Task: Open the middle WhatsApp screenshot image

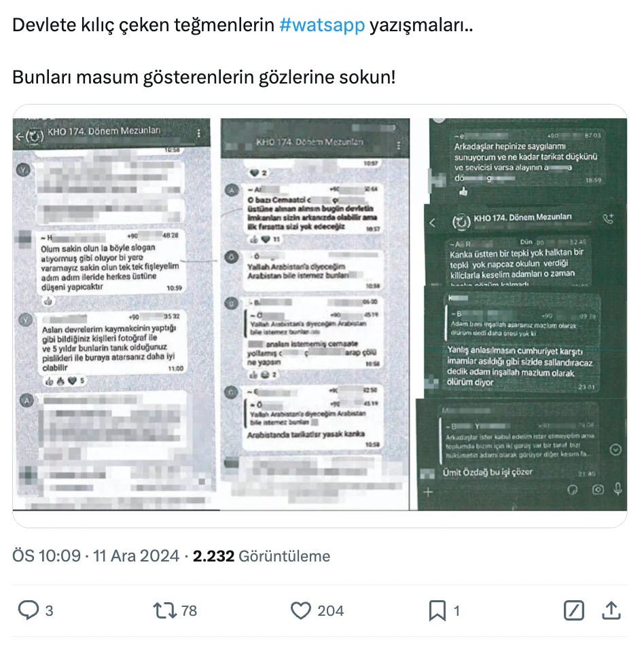Action: (315, 314)
